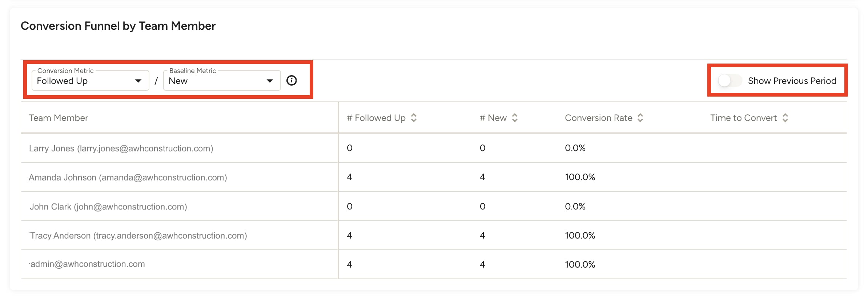This screenshot has height=297, width=868.
Task: Open the Baseline Metric dropdown
Action: [215, 81]
